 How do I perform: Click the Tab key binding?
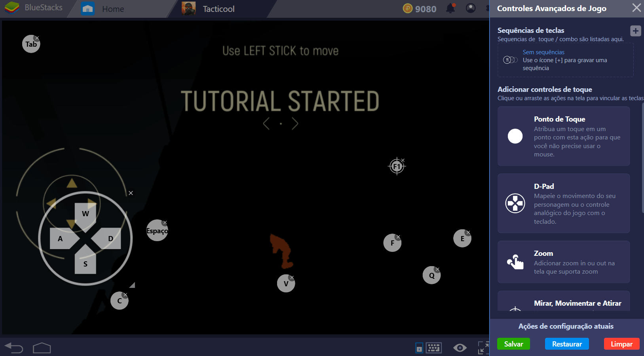(31, 44)
